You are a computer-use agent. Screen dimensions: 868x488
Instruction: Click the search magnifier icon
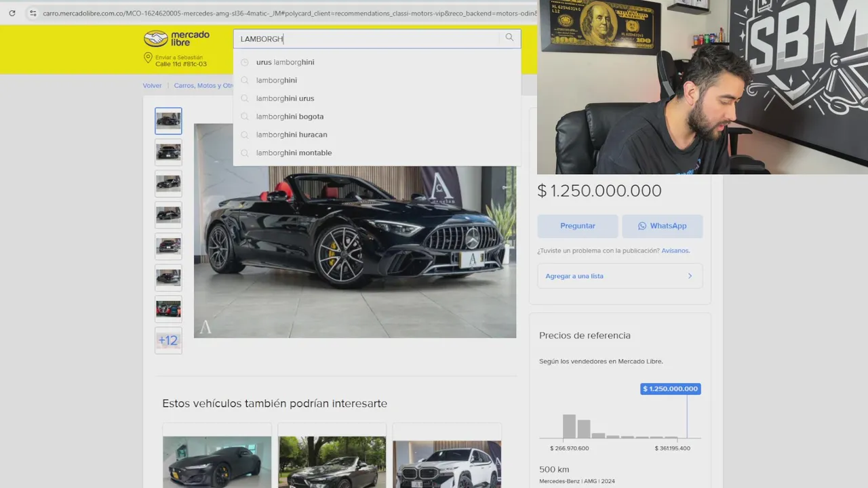(509, 38)
